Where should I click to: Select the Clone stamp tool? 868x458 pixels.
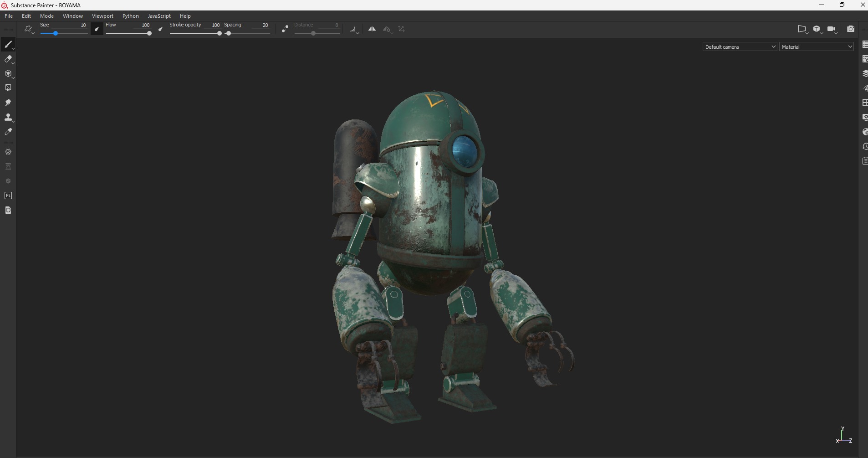(x=8, y=117)
